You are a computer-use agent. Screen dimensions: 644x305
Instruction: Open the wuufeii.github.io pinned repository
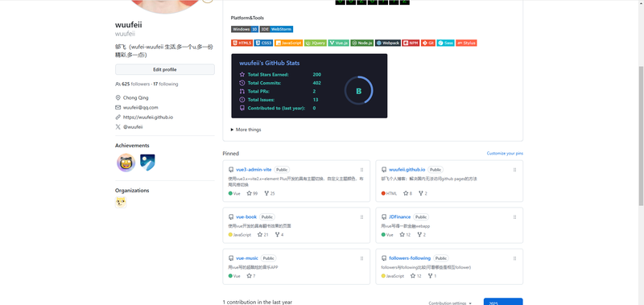(407, 170)
